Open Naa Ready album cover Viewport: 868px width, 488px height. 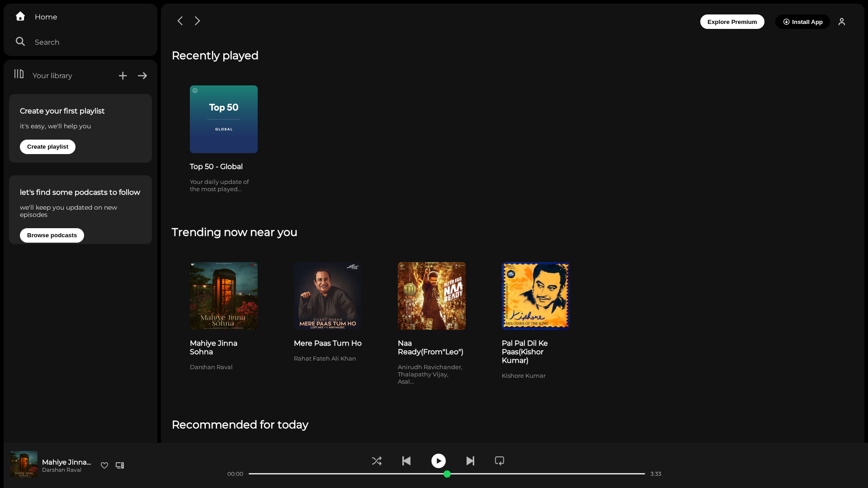pyautogui.click(x=432, y=296)
